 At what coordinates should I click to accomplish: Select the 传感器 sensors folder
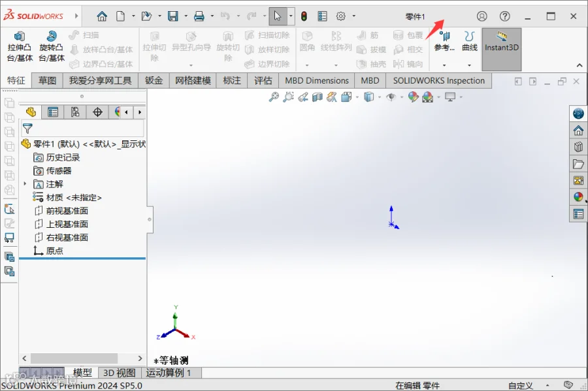(52, 171)
